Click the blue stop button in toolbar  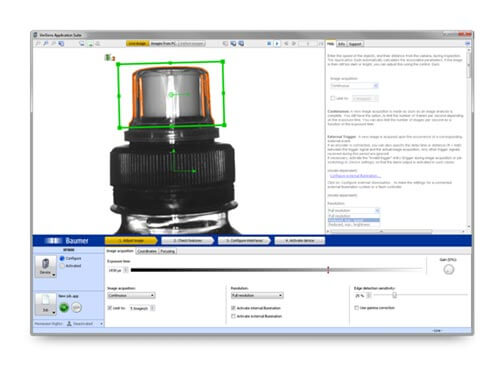269,44
